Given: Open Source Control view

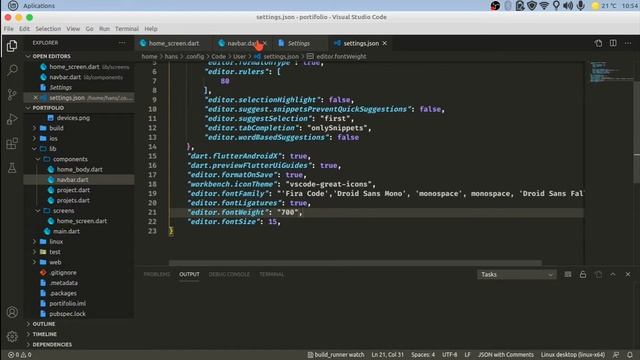Looking at the screenshot, I should point(12,94).
